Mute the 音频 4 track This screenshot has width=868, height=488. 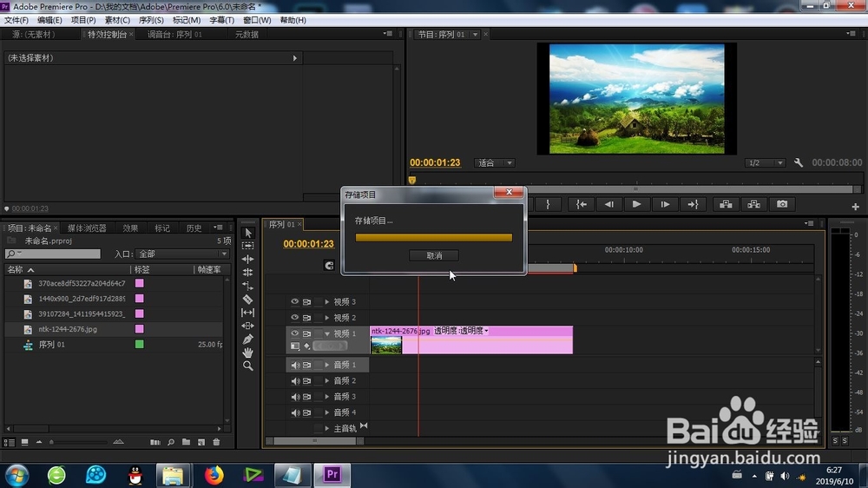pyautogui.click(x=295, y=412)
